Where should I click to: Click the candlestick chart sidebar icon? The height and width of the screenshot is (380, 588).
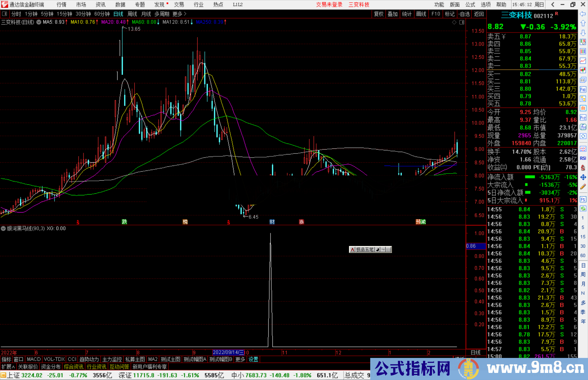pyautogui.click(x=583, y=70)
